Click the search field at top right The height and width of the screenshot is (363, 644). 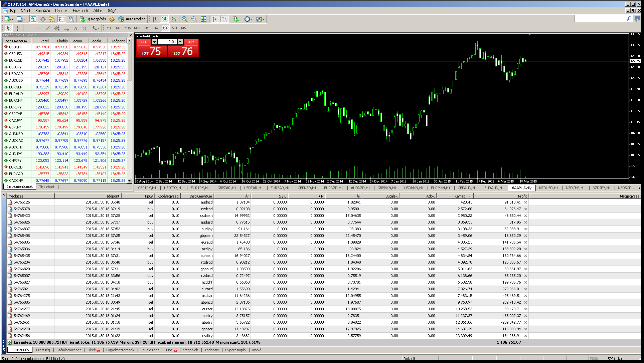point(600,19)
